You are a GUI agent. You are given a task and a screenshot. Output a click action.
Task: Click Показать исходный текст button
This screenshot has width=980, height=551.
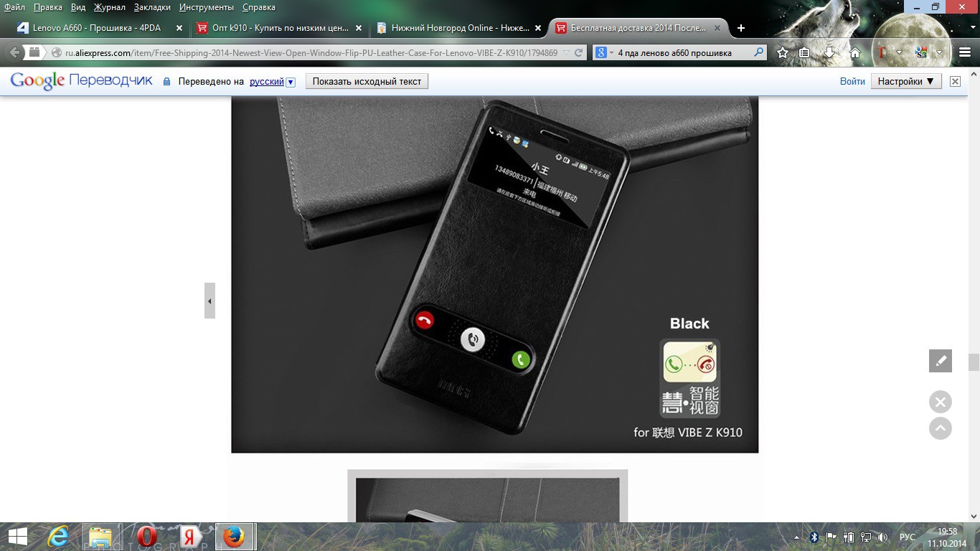coord(367,81)
